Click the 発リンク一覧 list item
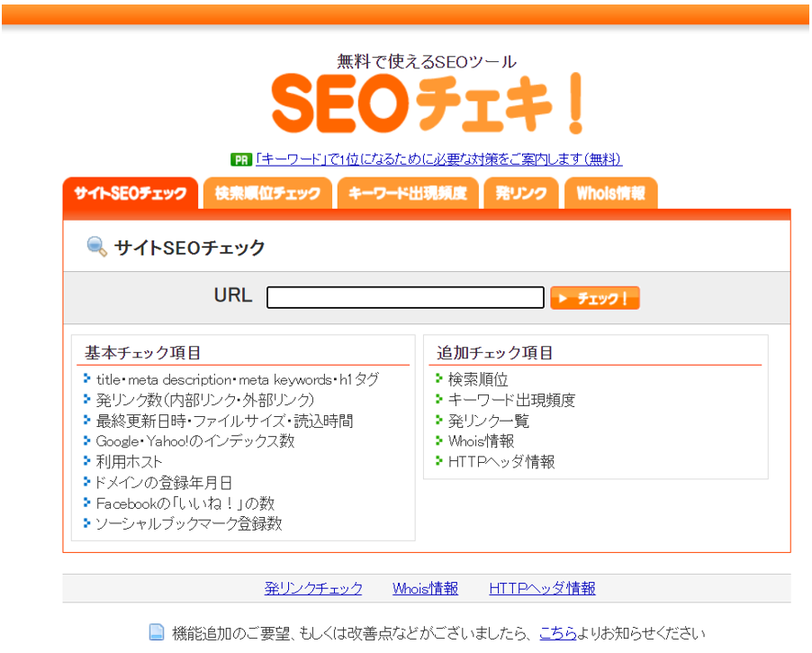The height and width of the screenshot is (653, 812). [488, 421]
